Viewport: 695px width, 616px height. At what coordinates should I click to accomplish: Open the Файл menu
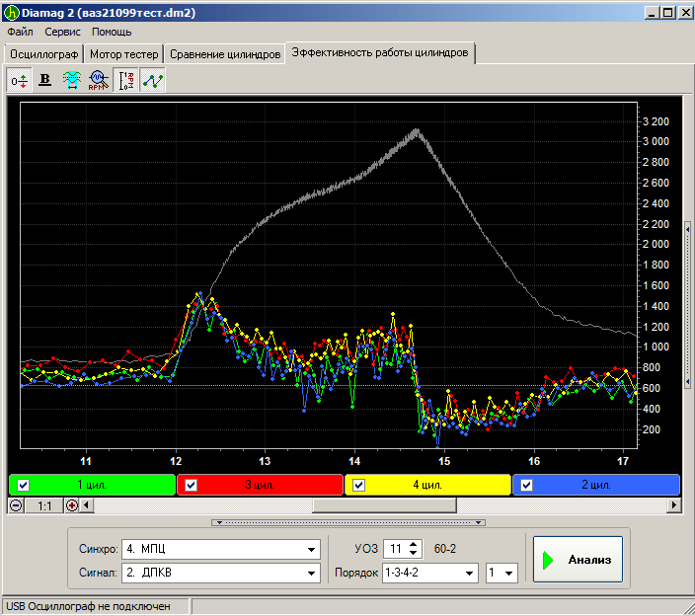(20, 32)
